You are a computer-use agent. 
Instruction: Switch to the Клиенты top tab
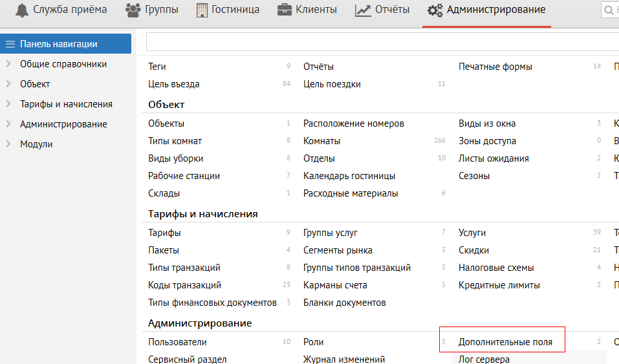pos(315,10)
